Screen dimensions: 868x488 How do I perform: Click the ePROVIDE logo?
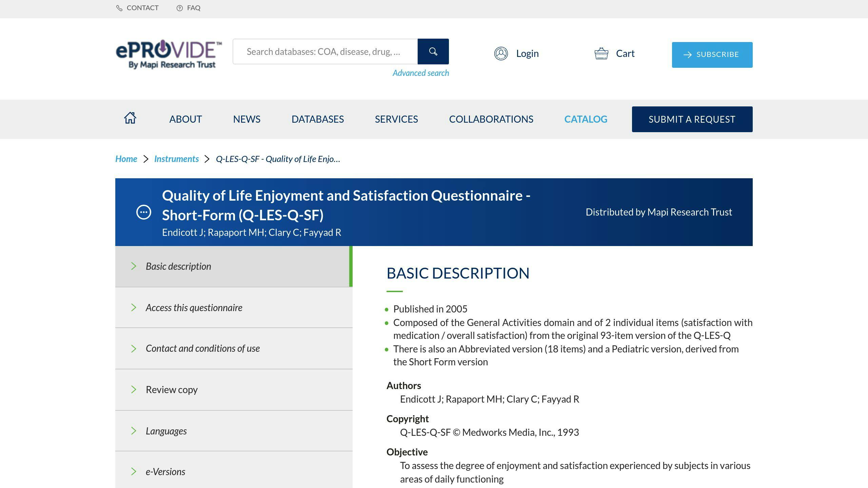pos(169,54)
